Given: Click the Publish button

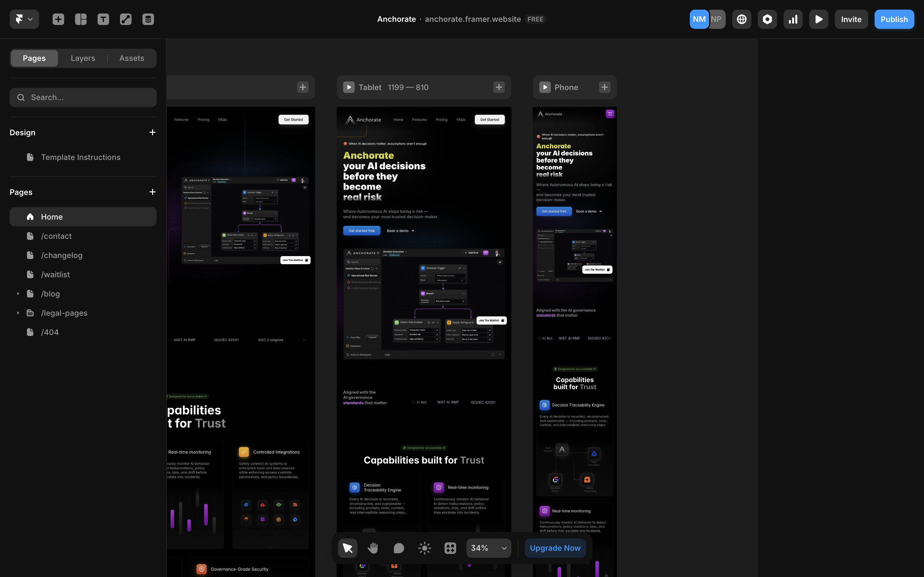Looking at the screenshot, I should pyautogui.click(x=894, y=19).
